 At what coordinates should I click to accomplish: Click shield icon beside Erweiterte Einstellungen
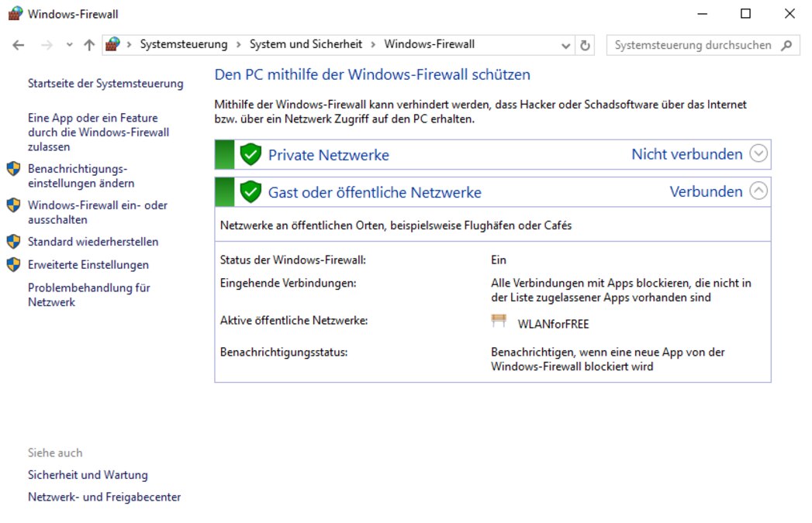[x=13, y=265]
